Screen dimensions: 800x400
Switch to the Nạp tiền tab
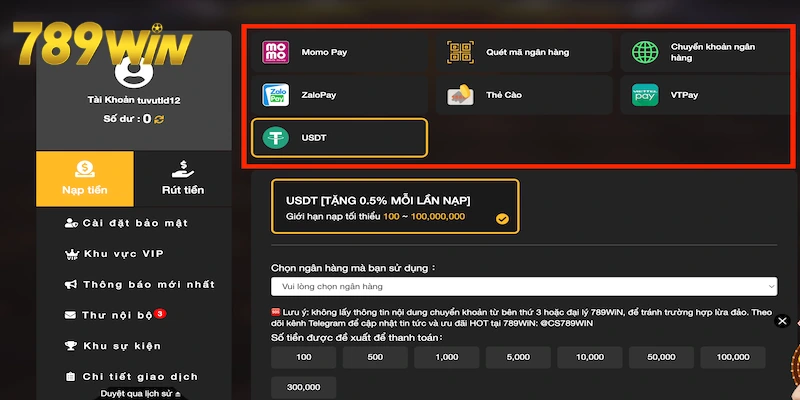[85, 179]
